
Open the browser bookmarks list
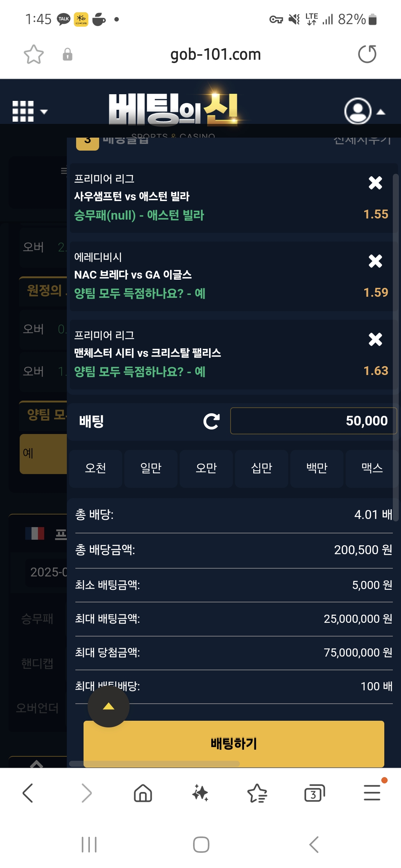(257, 793)
